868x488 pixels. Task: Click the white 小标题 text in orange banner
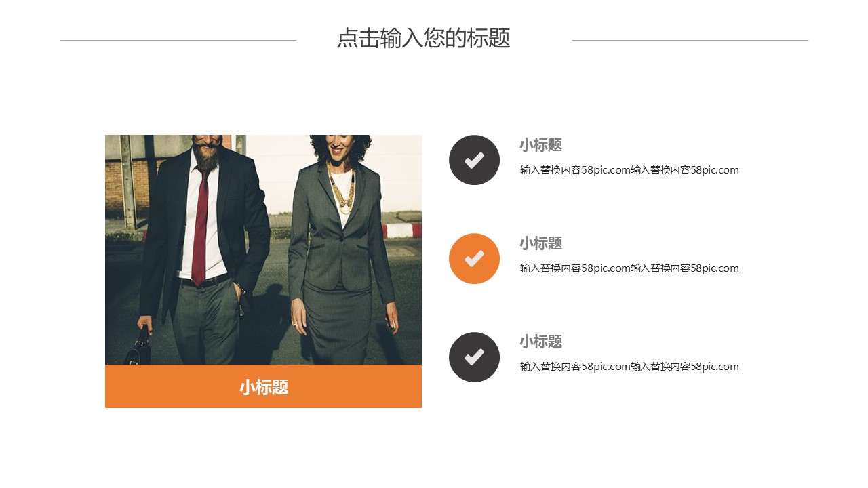coord(264,387)
